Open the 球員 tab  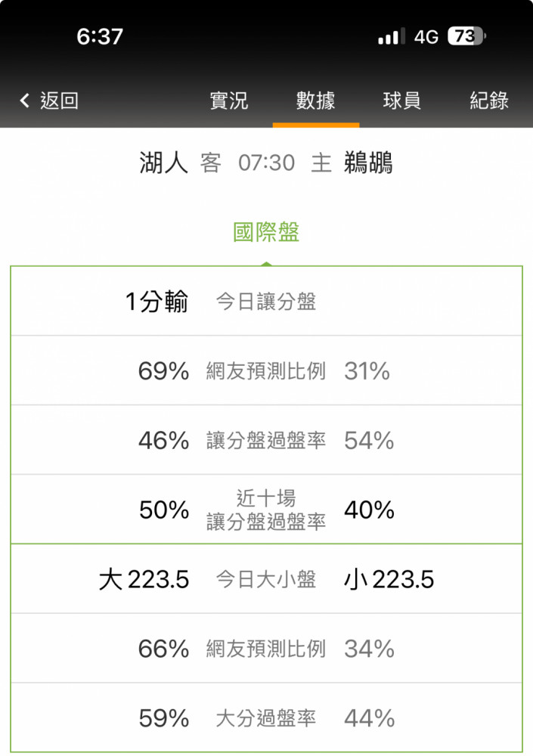pos(401,101)
